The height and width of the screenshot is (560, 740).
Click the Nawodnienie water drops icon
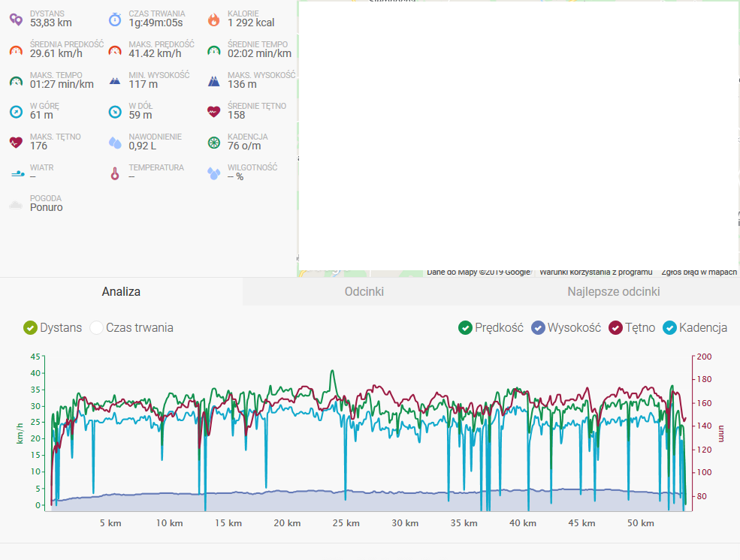pos(115,143)
